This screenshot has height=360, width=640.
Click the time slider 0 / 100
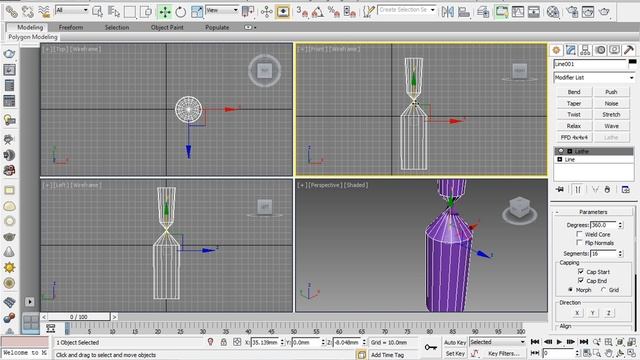79,317
